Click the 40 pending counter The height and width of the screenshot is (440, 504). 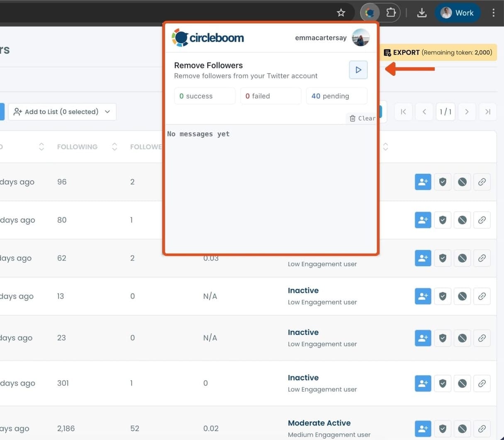pos(336,96)
